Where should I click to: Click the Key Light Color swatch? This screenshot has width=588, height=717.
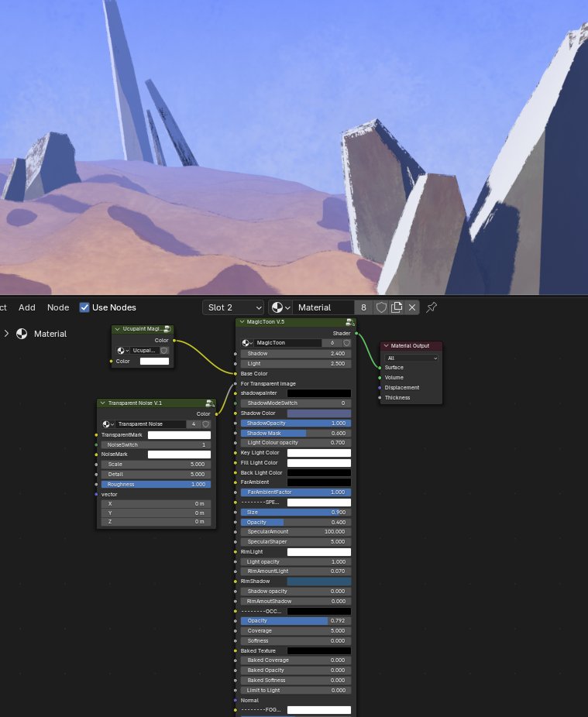[x=319, y=453]
